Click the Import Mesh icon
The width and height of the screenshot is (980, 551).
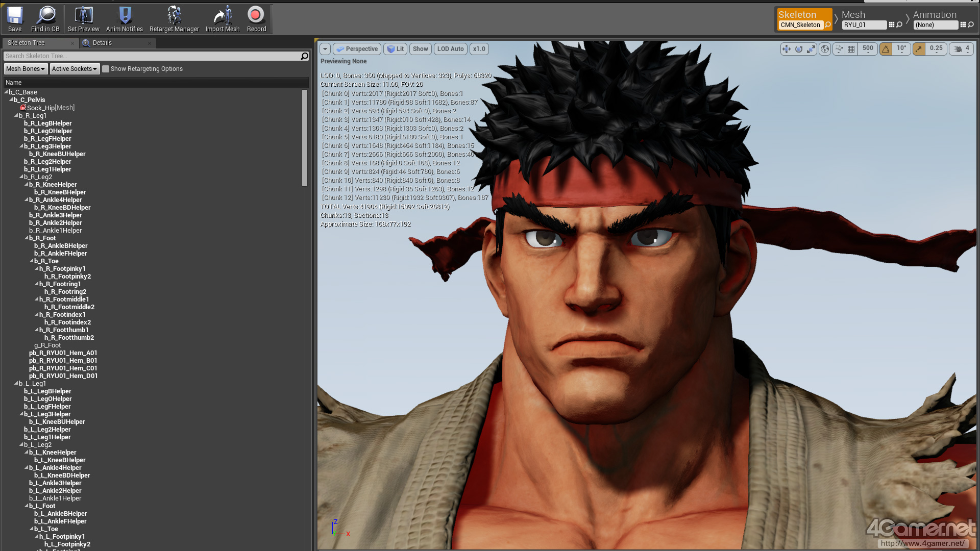[x=223, y=19]
